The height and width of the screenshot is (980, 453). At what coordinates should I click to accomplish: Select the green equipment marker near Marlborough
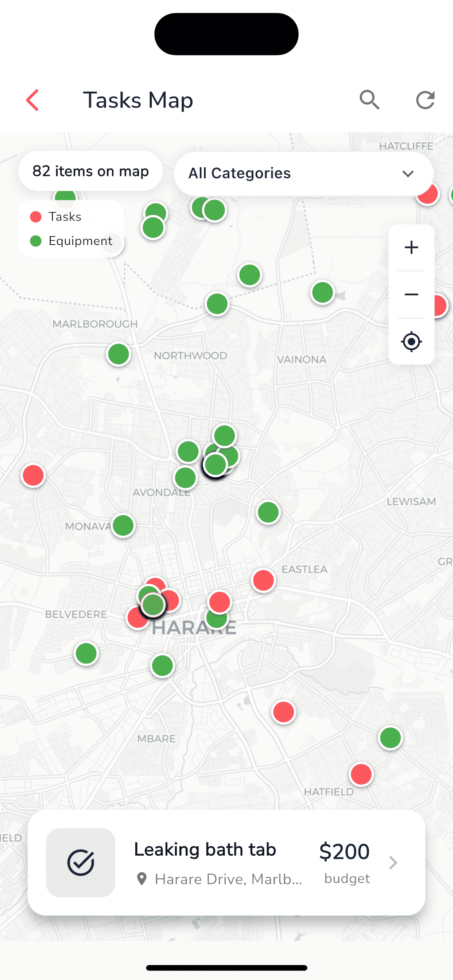pyautogui.click(x=119, y=354)
